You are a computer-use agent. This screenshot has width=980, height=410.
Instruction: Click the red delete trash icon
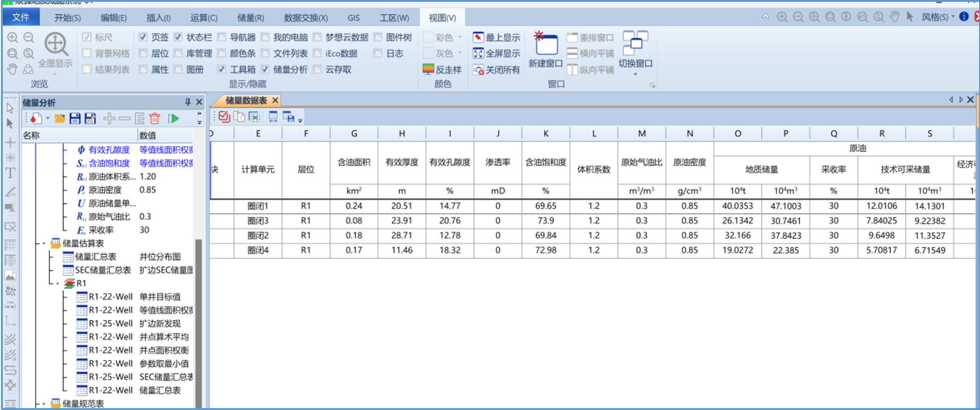click(x=155, y=118)
